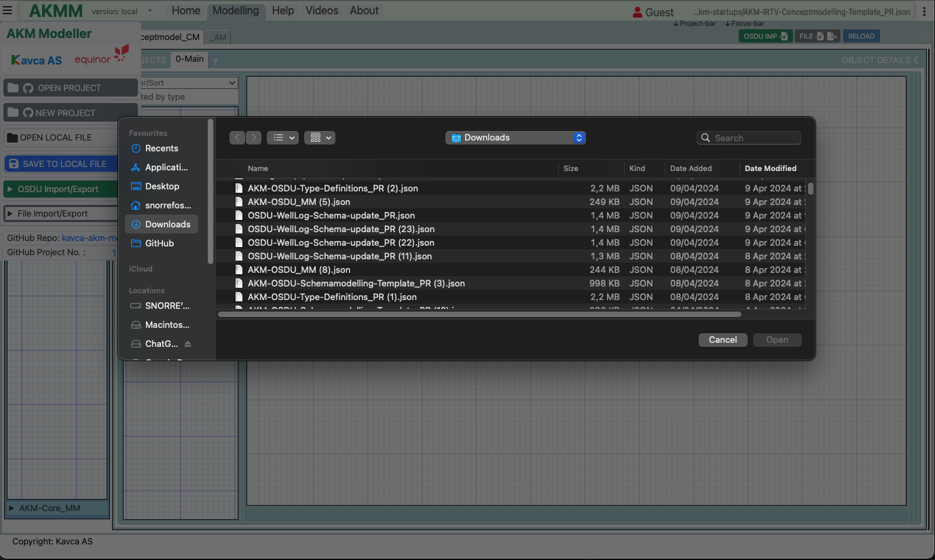
Task: Switch to the _AM tab
Action: point(218,38)
